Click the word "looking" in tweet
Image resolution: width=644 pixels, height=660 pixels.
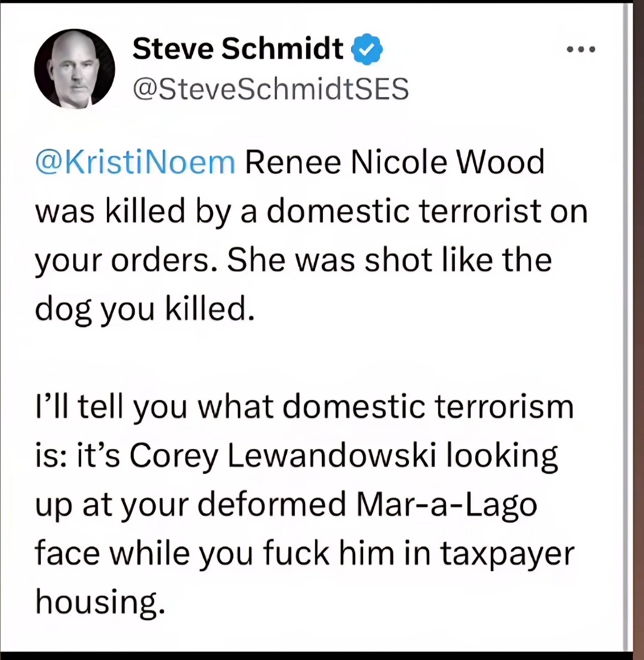click(x=502, y=456)
